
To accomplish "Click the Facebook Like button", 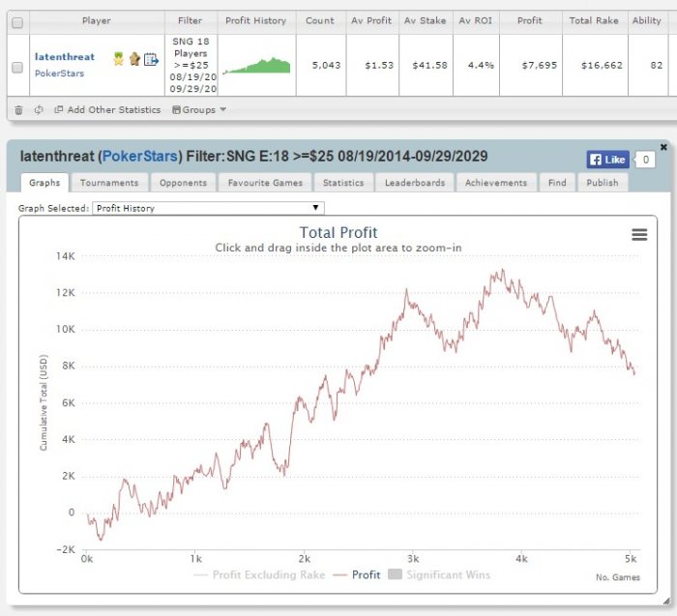I will click(x=607, y=160).
